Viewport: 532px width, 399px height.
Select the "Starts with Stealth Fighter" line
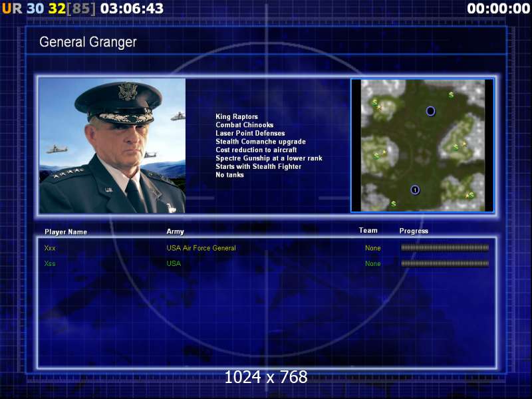(x=259, y=167)
